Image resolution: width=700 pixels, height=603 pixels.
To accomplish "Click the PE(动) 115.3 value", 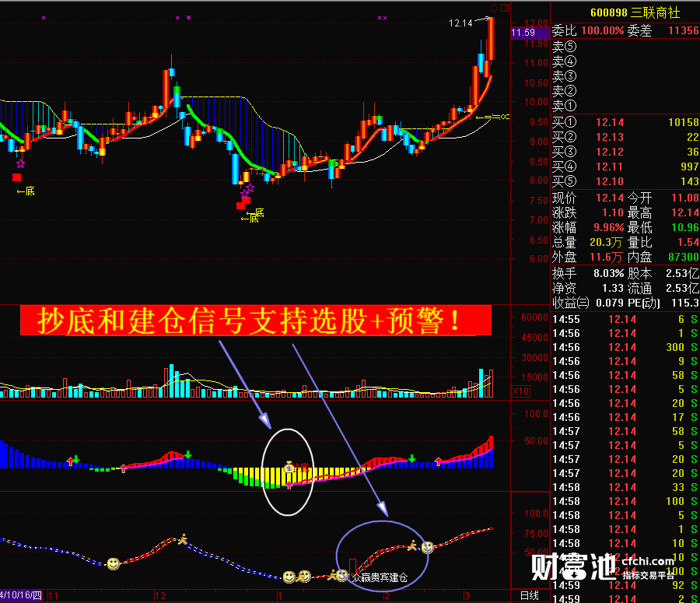I will [685, 303].
